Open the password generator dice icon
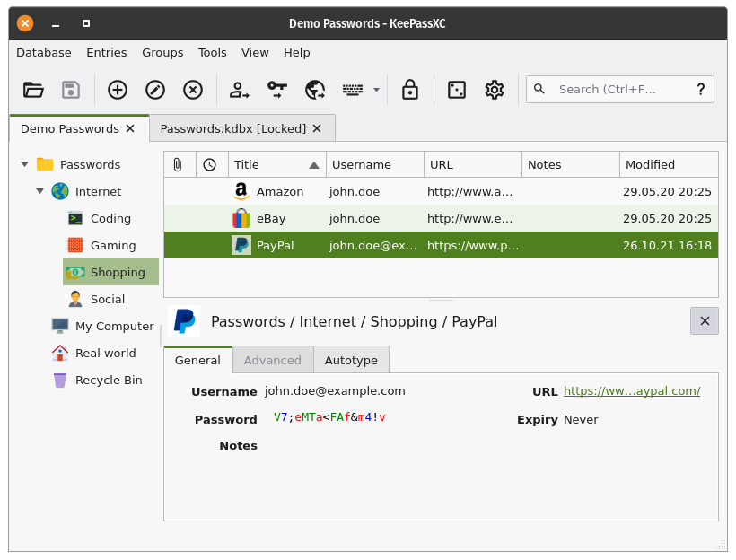 pos(456,89)
